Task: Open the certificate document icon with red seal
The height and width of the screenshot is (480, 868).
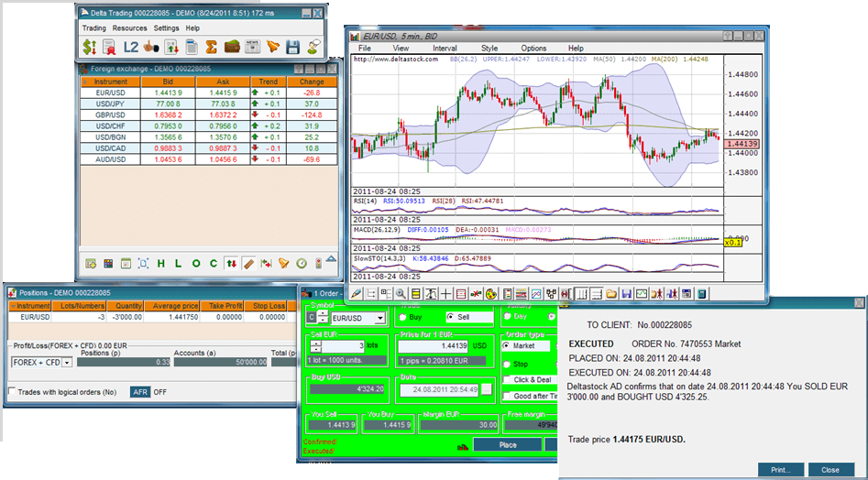Action: click(109, 47)
